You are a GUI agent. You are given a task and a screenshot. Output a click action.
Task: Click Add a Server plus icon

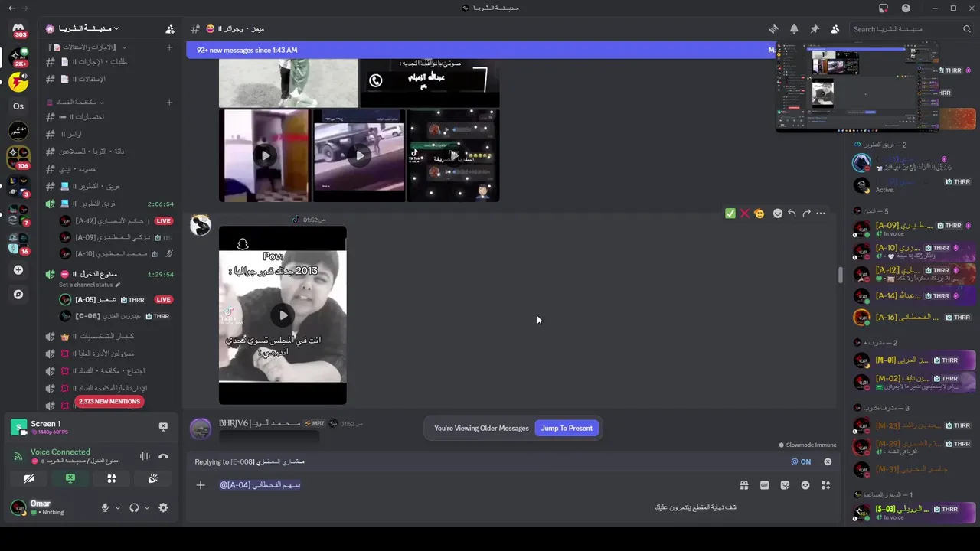(18, 270)
